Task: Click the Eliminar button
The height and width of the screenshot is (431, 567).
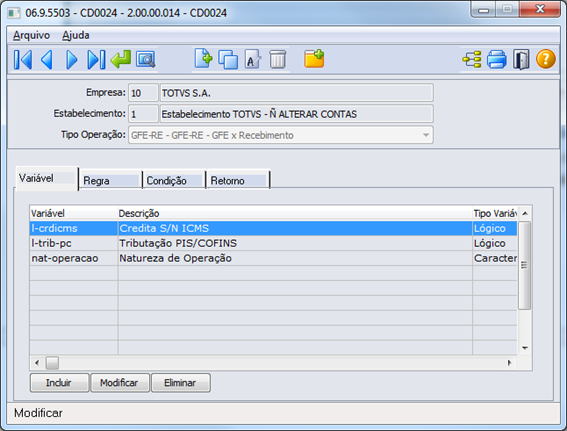Action: pyautogui.click(x=180, y=383)
